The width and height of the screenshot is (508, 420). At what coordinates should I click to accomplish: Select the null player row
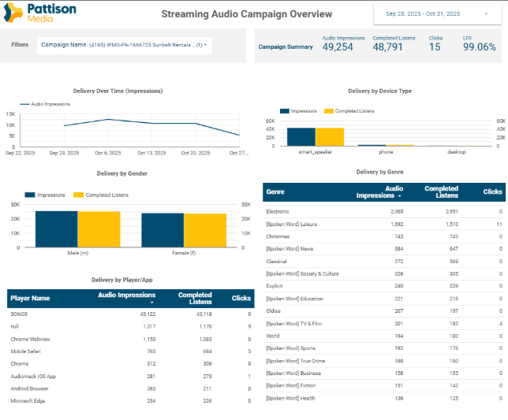coord(131,326)
